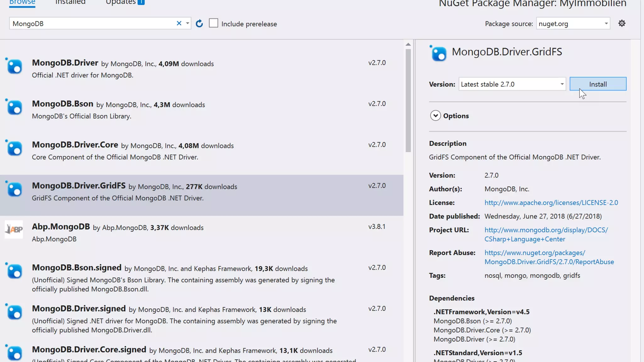Click the package list scrollbar up arrow
Screen dimensions: 644x362
click(408, 44)
